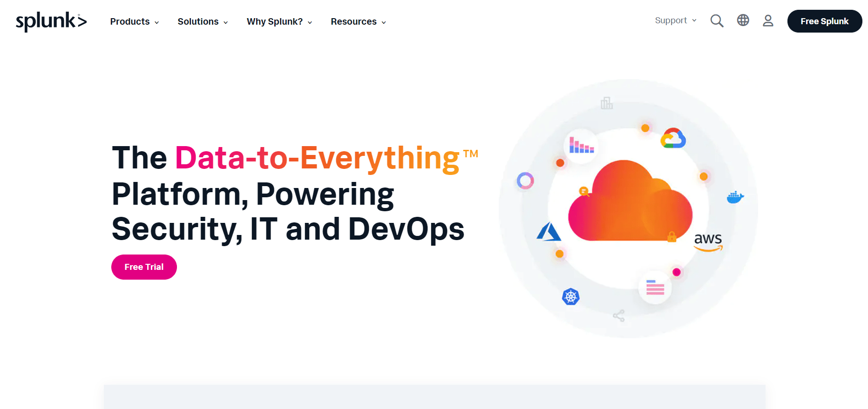Open the user account profile icon
This screenshot has height=409, width=868.
point(768,20)
